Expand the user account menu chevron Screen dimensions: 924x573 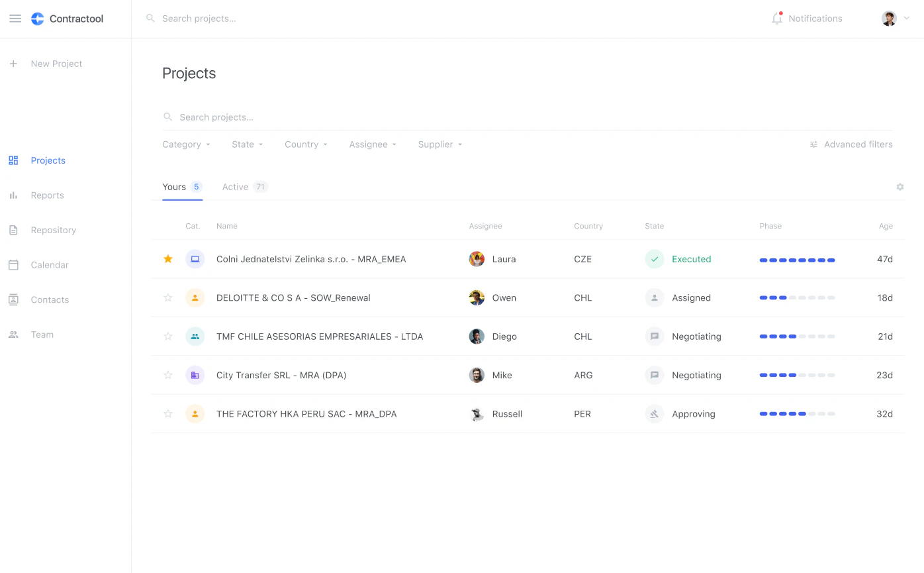coord(907,18)
